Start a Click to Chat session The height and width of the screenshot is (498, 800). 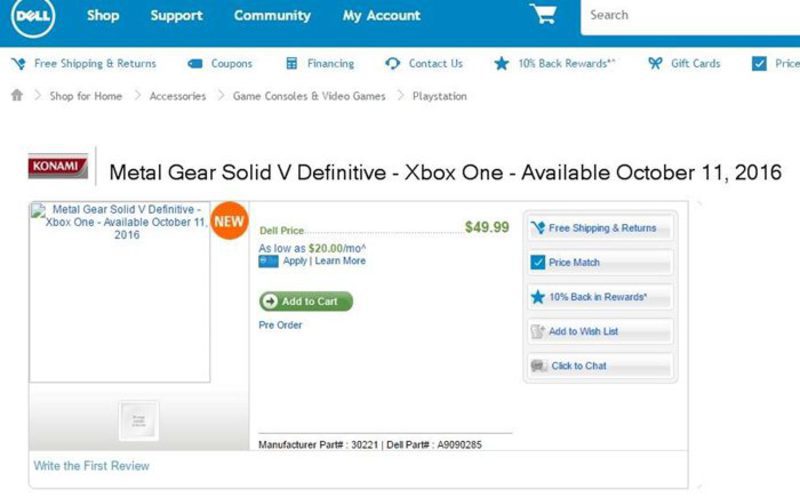coord(598,366)
